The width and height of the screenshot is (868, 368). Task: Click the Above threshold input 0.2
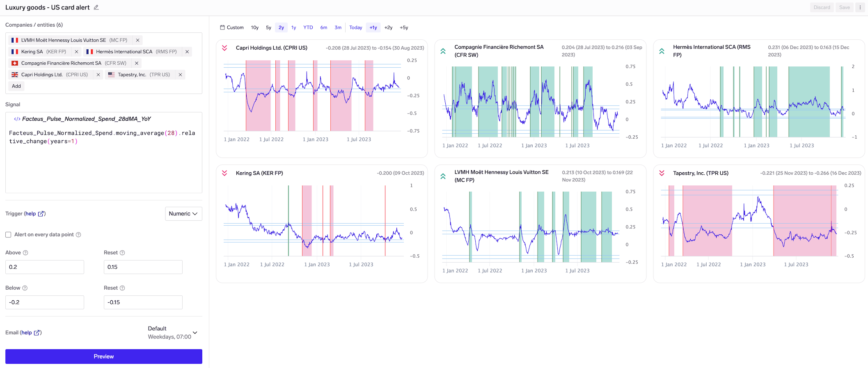(x=45, y=267)
